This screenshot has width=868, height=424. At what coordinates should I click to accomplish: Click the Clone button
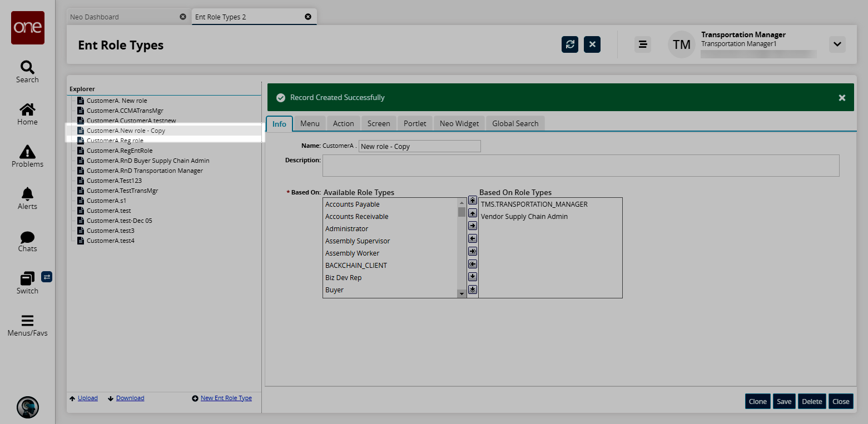tap(757, 401)
